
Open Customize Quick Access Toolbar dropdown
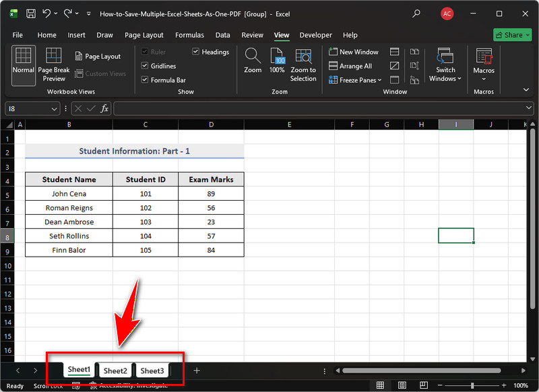point(89,13)
